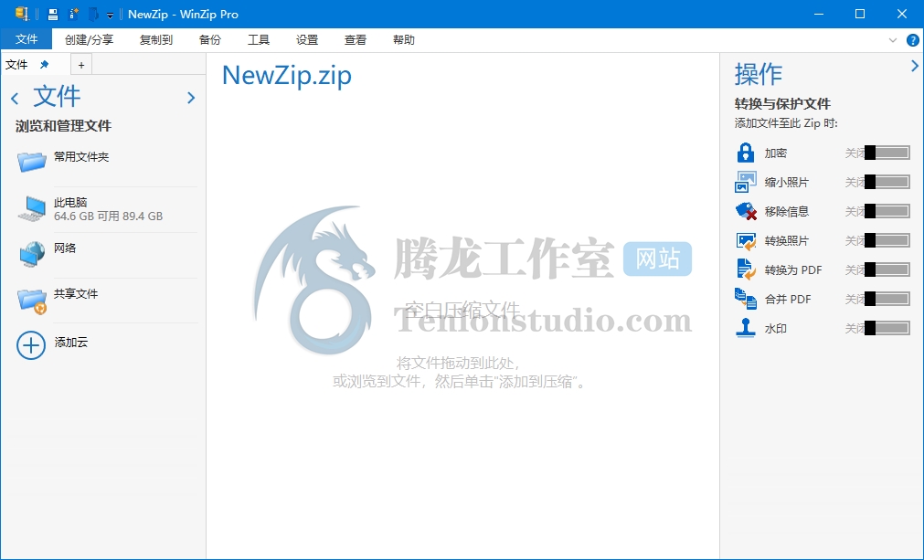Viewport: 924px width, 560px height.
Task: Click the 转换照片 icon
Action: coord(746,240)
